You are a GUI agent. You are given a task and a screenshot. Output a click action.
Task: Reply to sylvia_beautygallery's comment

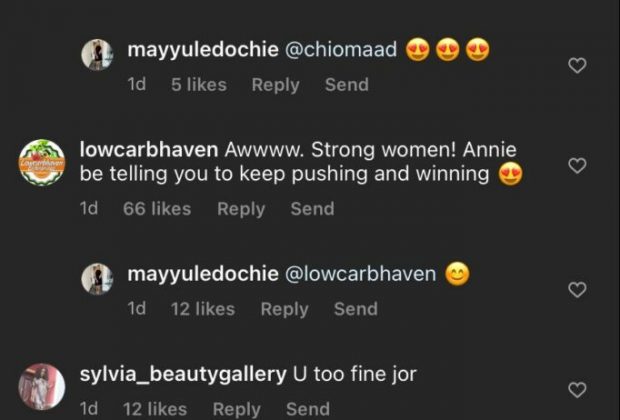pyautogui.click(x=236, y=409)
